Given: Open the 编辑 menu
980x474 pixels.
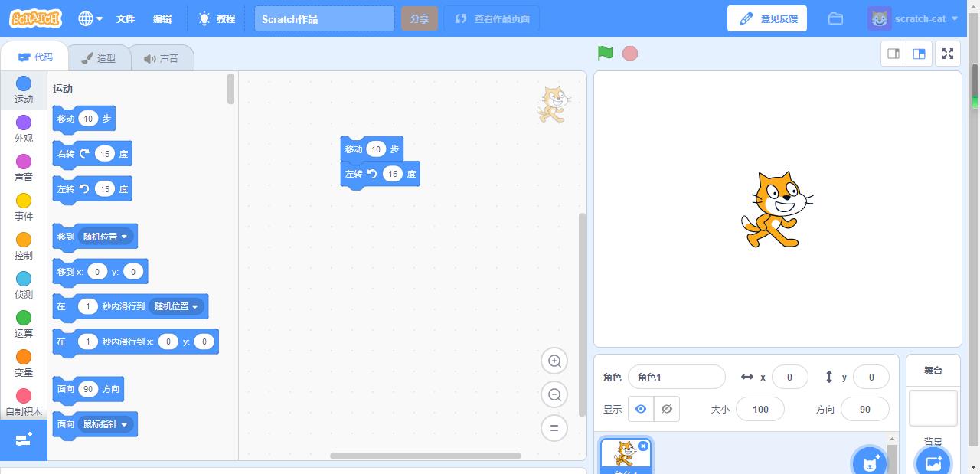Looking at the screenshot, I should point(162,18).
